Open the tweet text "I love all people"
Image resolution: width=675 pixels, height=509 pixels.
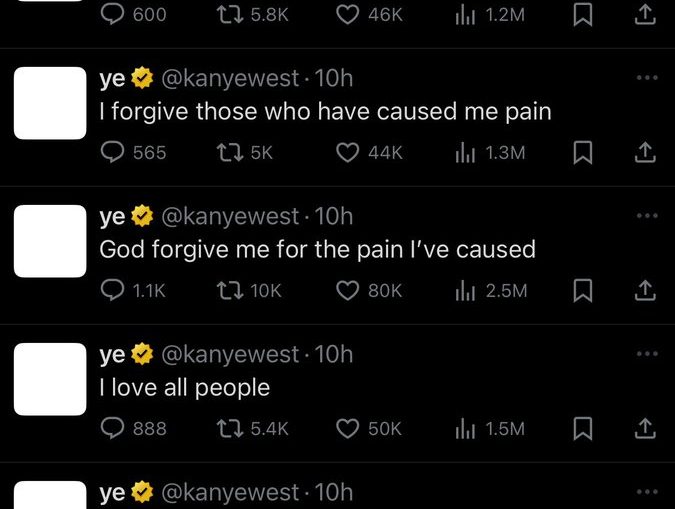tap(184, 388)
